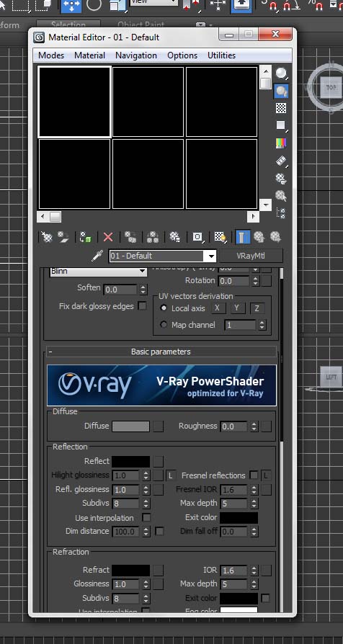Click Assign Material to Selection icon
343x644 pixels.
tap(86, 237)
